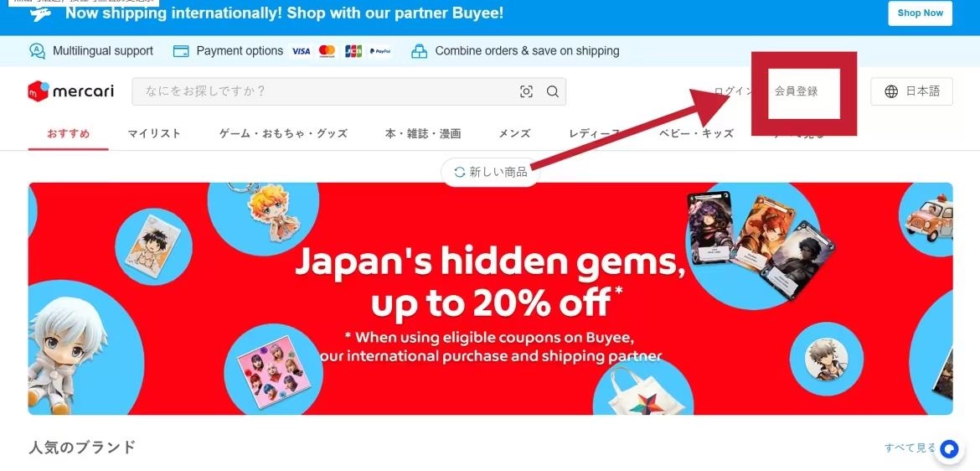Click the multilingual support icon
The image size is (980, 471).
(x=37, y=51)
